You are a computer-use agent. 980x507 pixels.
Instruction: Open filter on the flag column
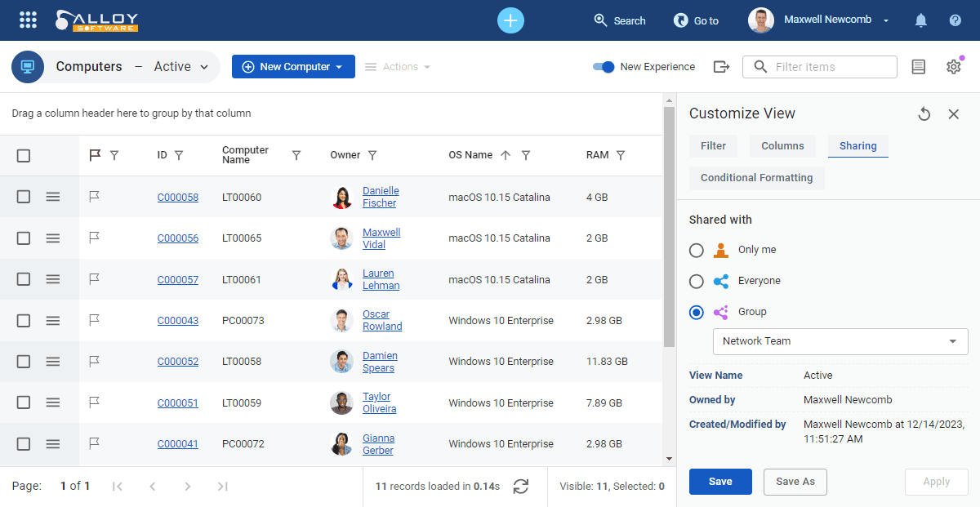(x=114, y=155)
